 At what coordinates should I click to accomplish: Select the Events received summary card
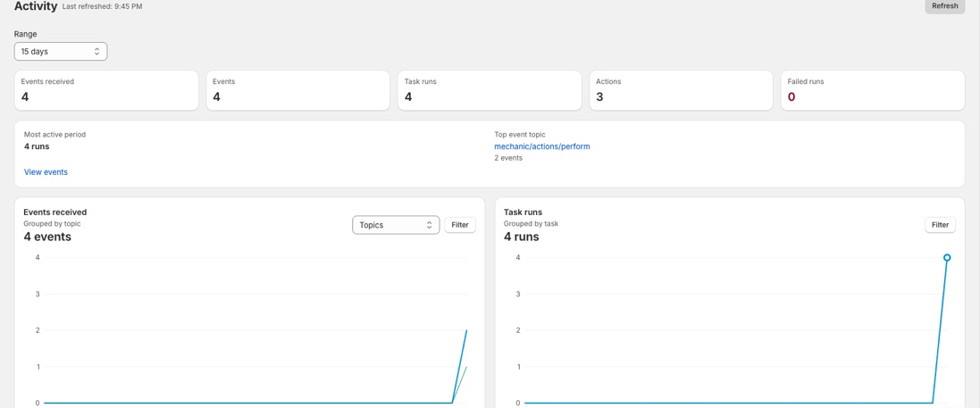tap(106, 90)
